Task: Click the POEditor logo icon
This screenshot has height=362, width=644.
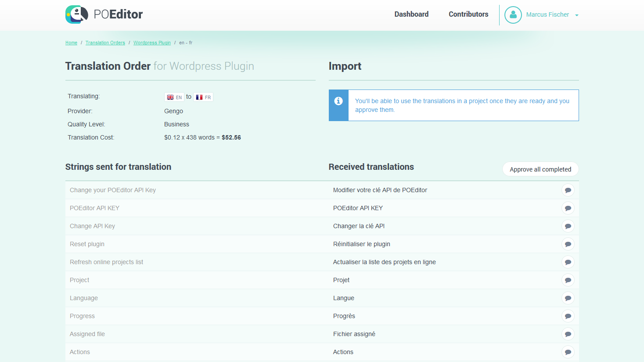Action: point(77,14)
